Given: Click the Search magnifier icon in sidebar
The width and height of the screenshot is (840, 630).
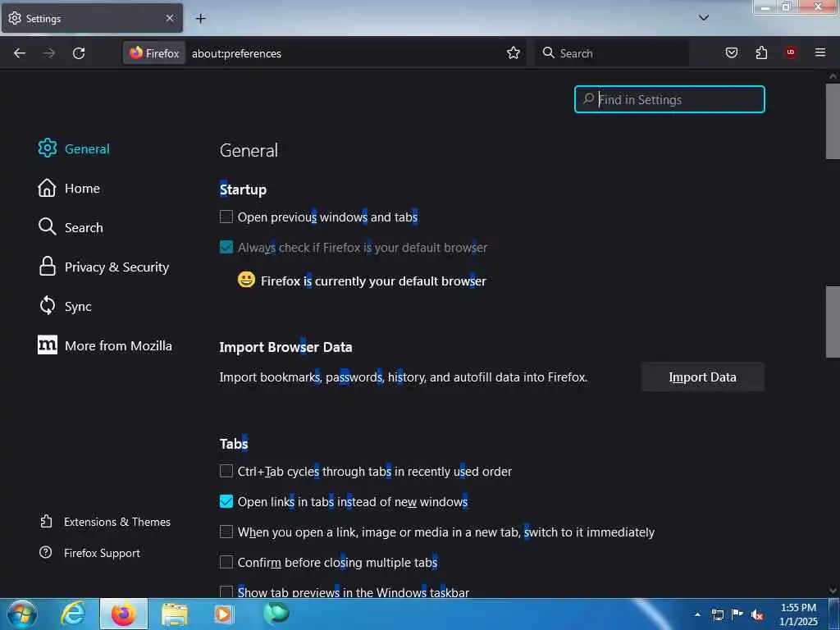Looking at the screenshot, I should click(x=47, y=226).
